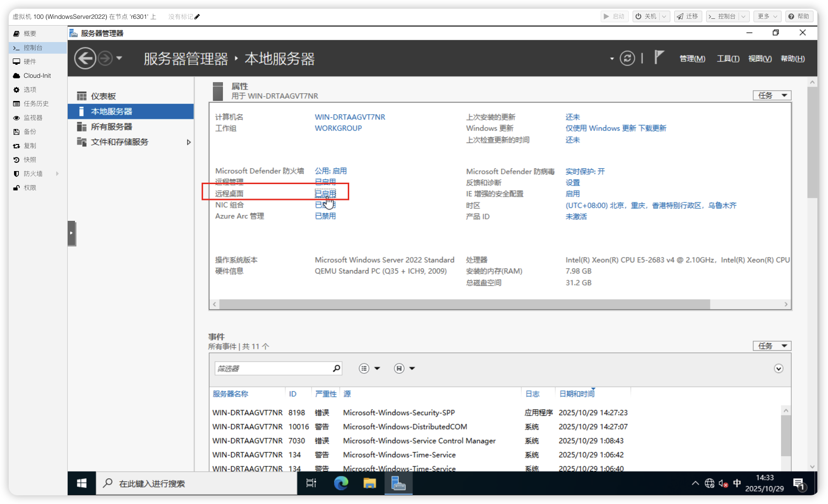Refresh Server Manager with the refresh icon

pos(627,58)
